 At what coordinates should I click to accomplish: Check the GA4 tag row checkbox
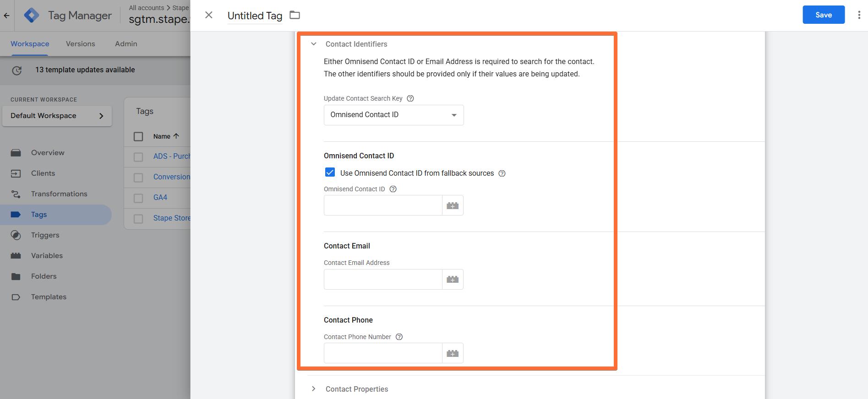tap(138, 198)
